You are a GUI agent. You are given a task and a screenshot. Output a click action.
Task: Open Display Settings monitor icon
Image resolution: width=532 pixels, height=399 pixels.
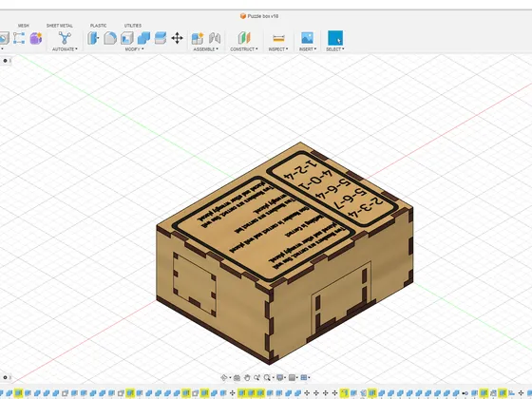click(280, 378)
